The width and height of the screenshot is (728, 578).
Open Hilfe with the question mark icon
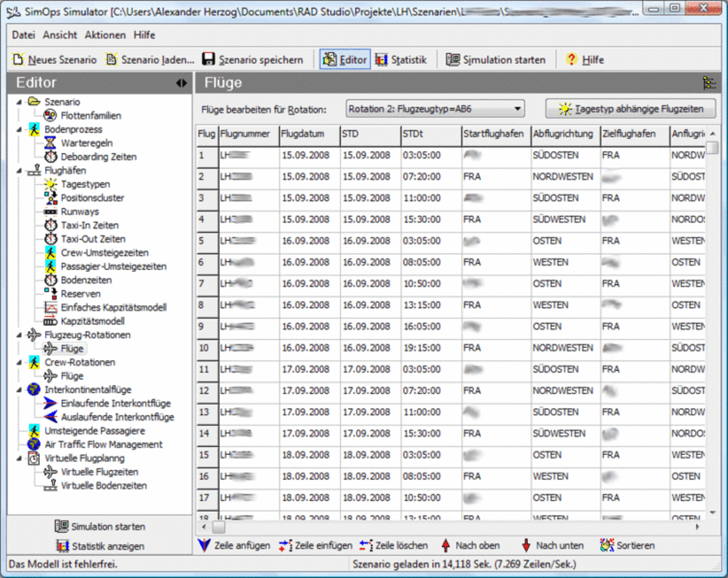[x=571, y=59]
